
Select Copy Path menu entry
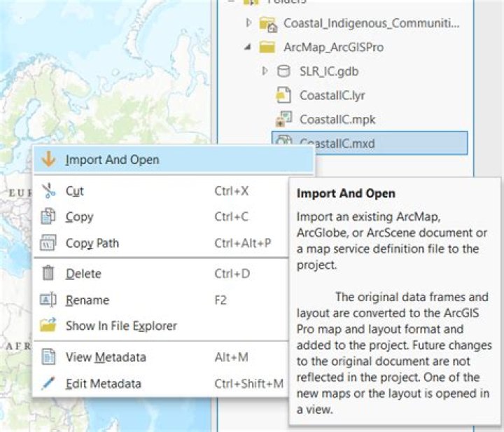tap(92, 244)
